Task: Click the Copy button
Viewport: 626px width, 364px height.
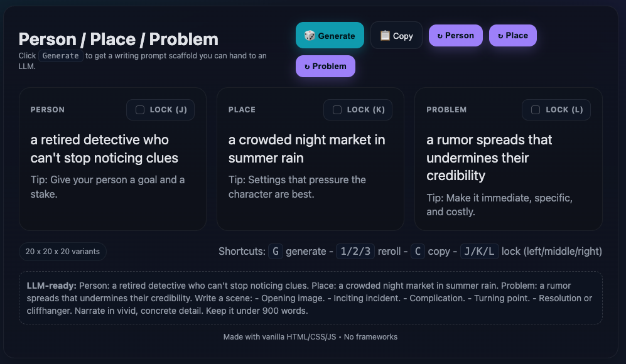Action: pyautogui.click(x=396, y=35)
